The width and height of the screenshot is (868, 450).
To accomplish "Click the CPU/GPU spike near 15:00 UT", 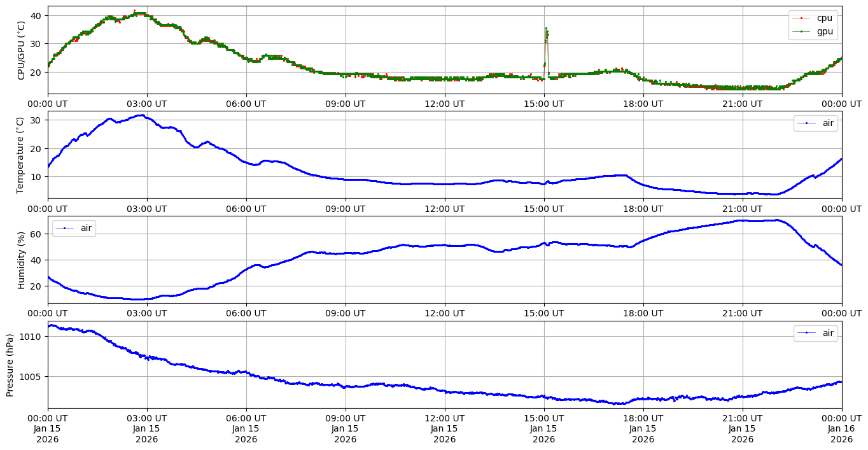I will [546, 32].
